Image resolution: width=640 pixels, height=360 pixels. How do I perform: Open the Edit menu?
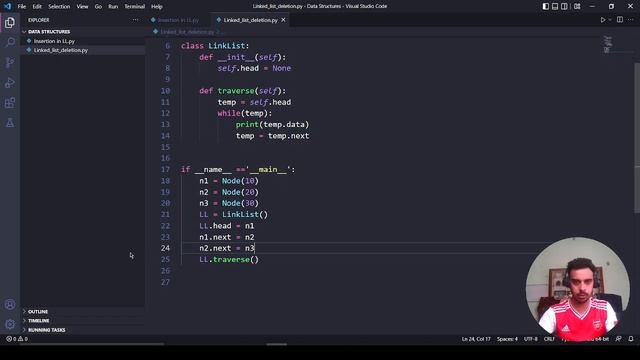[37, 6]
